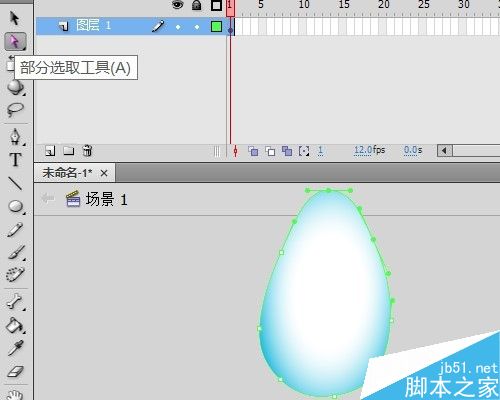
Task: Select the Brush tool
Action: (x=16, y=252)
